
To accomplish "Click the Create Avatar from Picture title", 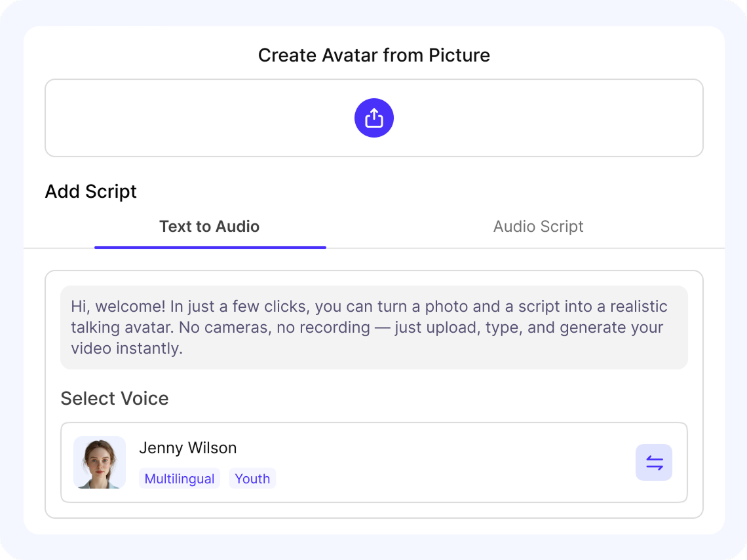I will coord(373,56).
